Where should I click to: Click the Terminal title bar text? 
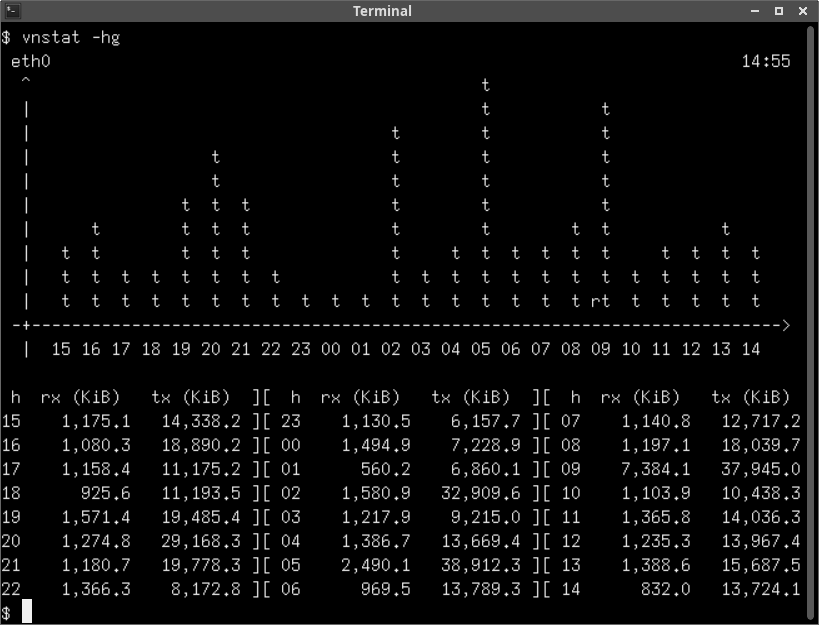(381, 11)
